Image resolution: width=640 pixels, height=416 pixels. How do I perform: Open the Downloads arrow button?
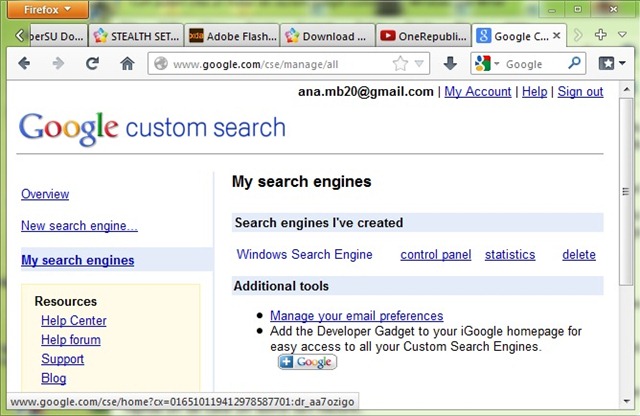tap(450, 63)
